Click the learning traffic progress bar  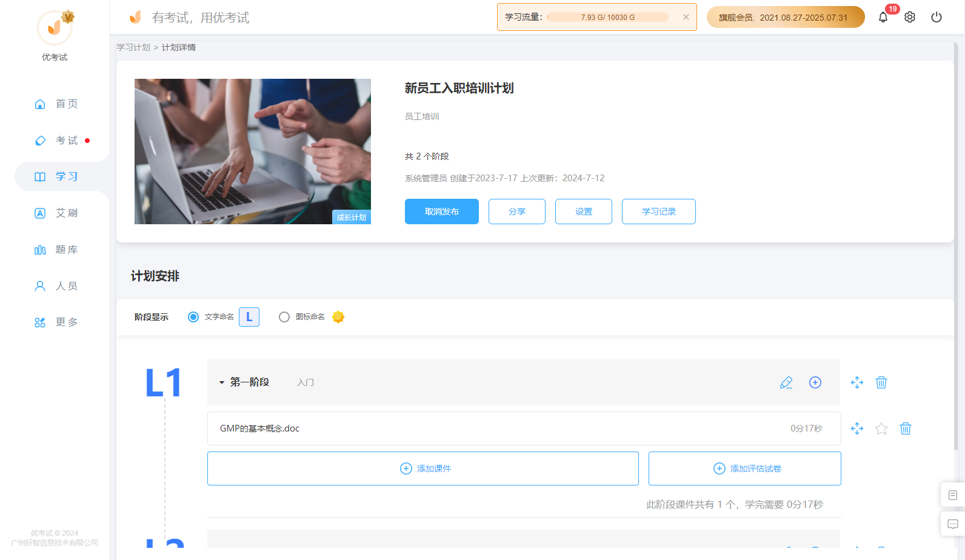coord(608,17)
